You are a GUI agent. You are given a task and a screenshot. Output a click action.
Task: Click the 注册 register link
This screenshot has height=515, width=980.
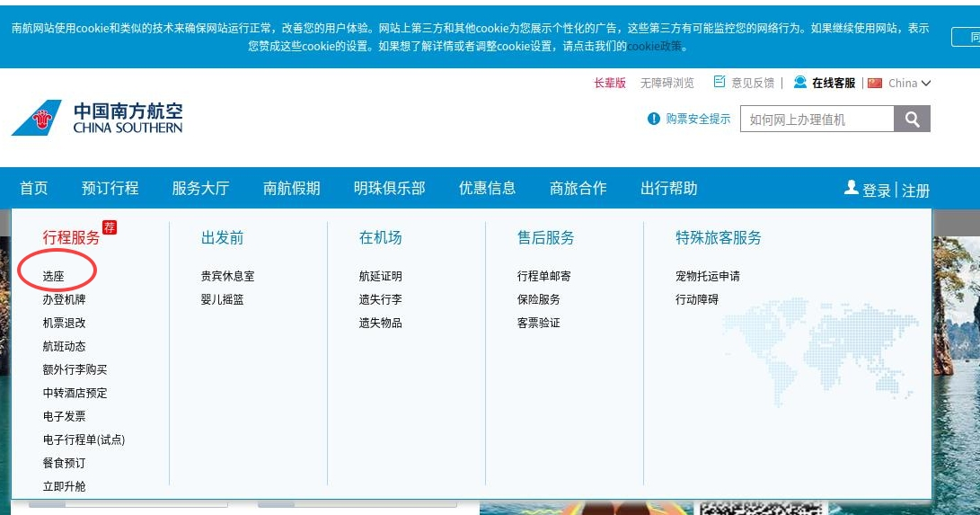[915, 190]
